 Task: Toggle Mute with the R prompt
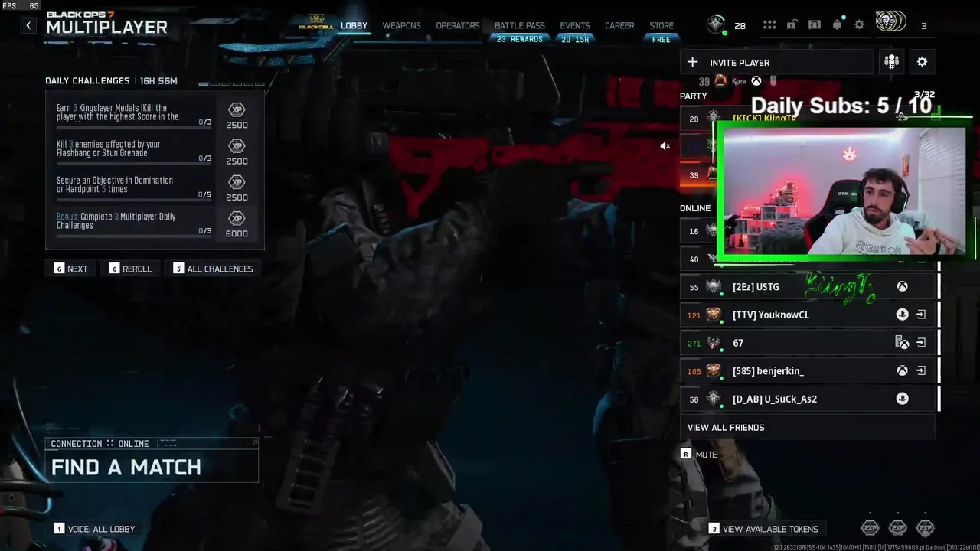tap(699, 455)
